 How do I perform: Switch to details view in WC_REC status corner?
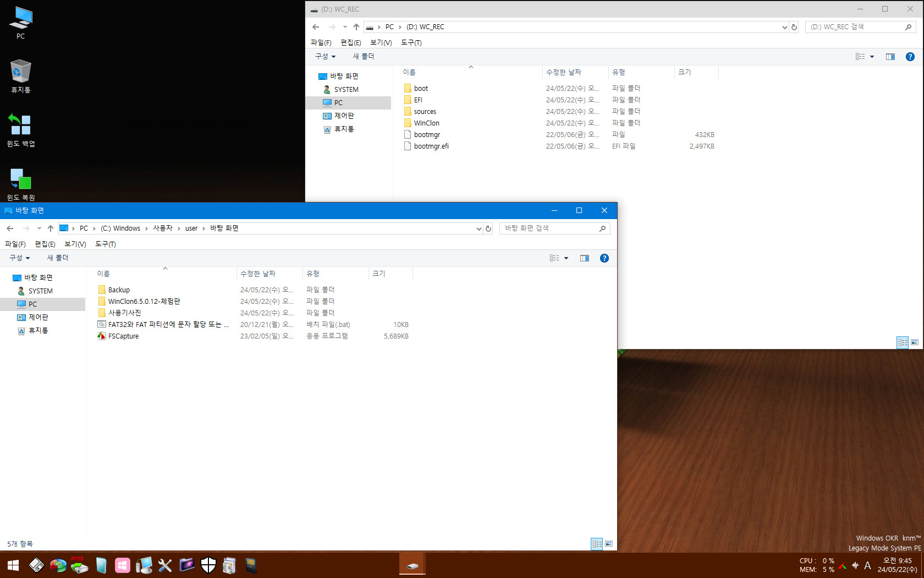pos(903,342)
